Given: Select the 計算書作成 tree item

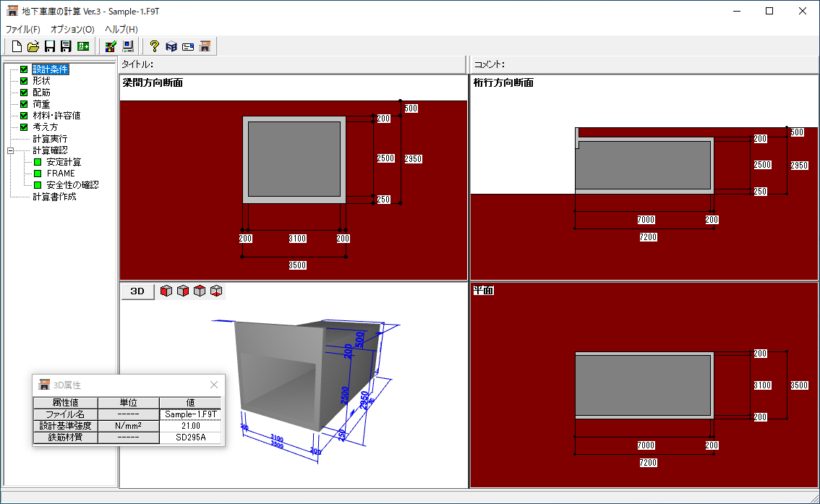Looking at the screenshot, I should [54, 197].
